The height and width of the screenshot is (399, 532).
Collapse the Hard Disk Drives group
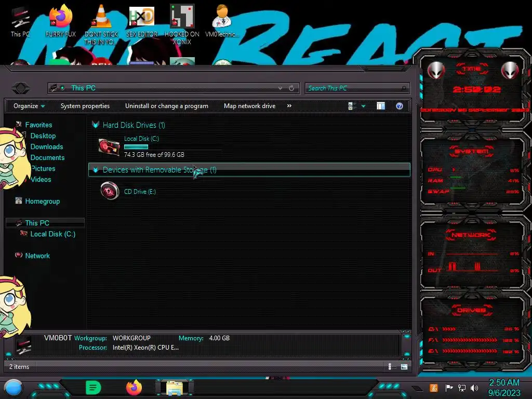tap(96, 125)
